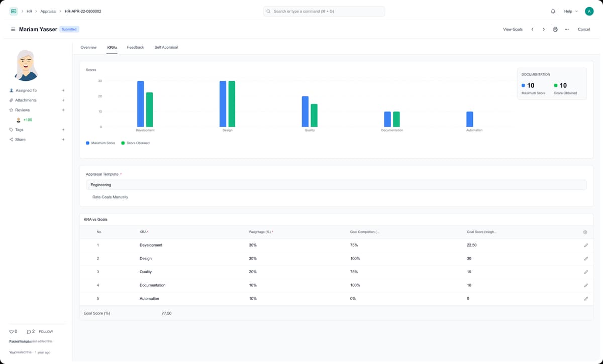
Task: Print this appraisal document
Action: click(x=555, y=29)
